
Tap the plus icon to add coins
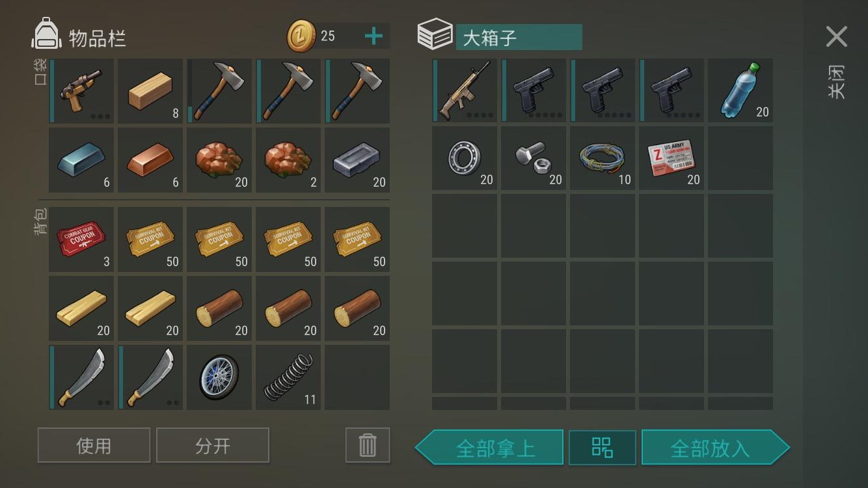pyautogui.click(x=373, y=36)
